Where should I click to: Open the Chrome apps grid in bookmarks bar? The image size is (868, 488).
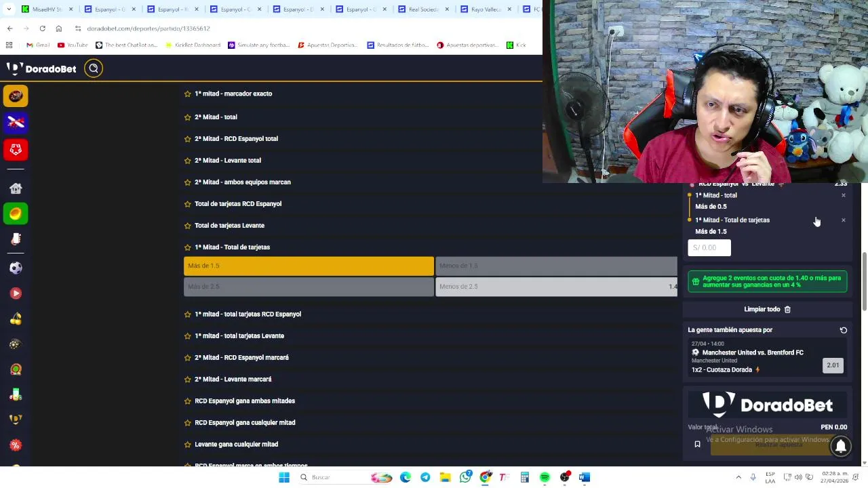point(9,45)
